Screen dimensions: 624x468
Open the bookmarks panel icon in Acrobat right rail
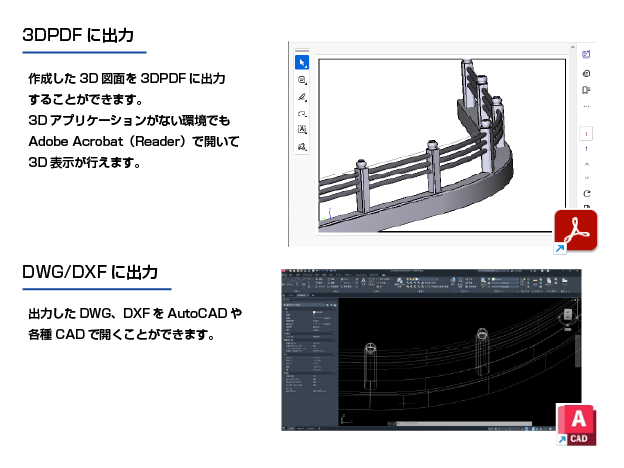[x=586, y=90]
